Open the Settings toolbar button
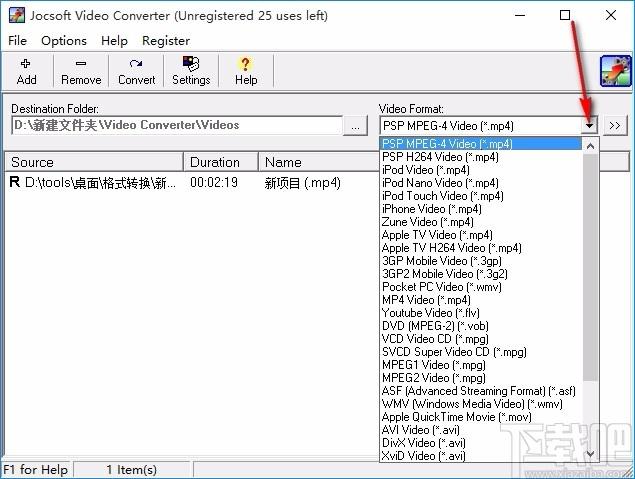Image resolution: width=635 pixels, height=479 pixels. coord(191,72)
